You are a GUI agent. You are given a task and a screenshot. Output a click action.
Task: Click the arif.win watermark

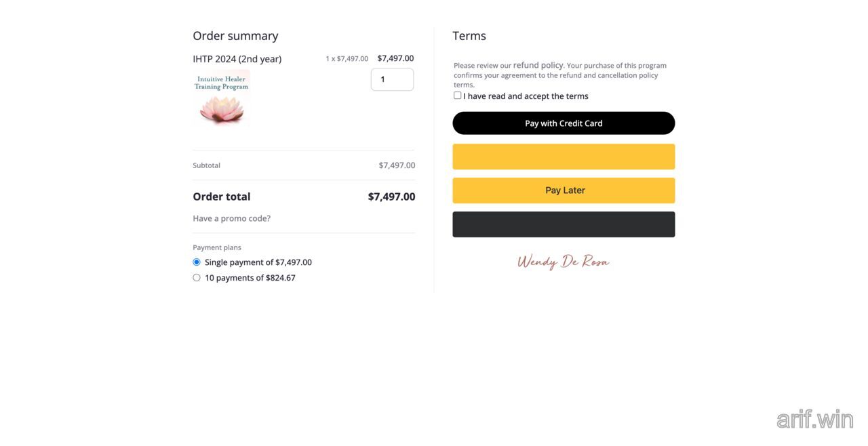point(814,419)
